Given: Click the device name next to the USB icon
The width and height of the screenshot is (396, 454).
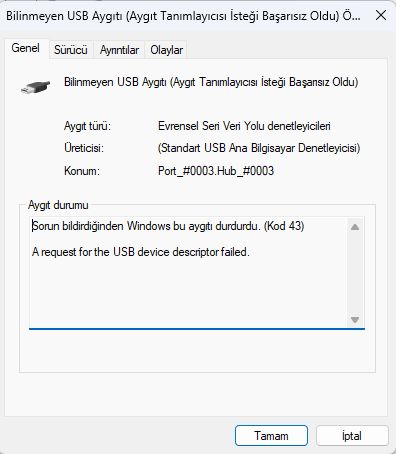Looking at the screenshot, I should [211, 82].
